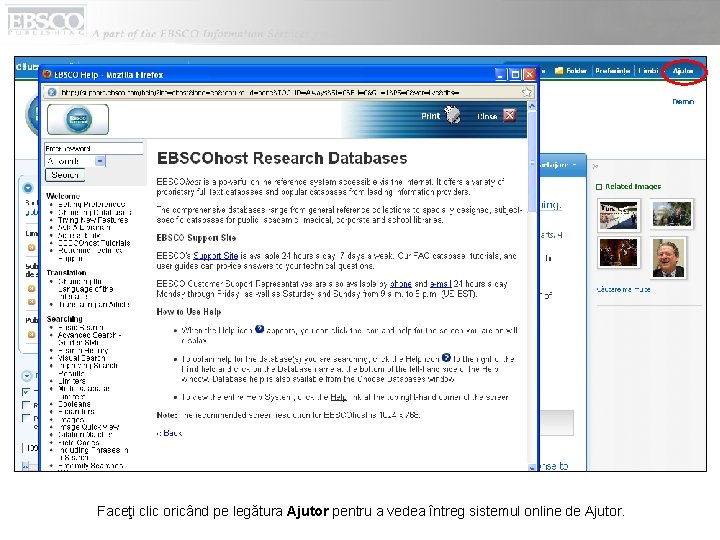Open Preferinte in background top menu
Viewport: 720px width, 540px height.
pyautogui.click(x=613, y=71)
